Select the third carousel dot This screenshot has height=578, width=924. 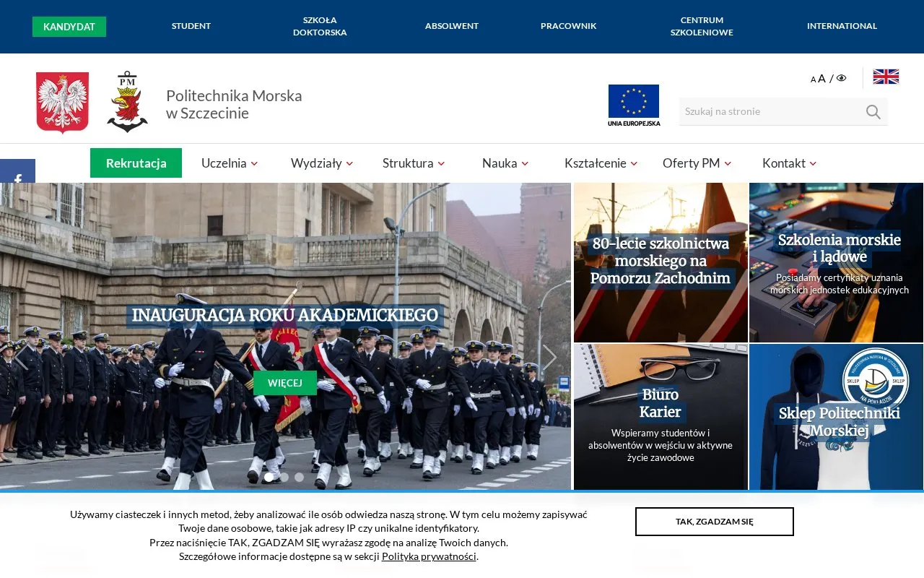(300, 477)
